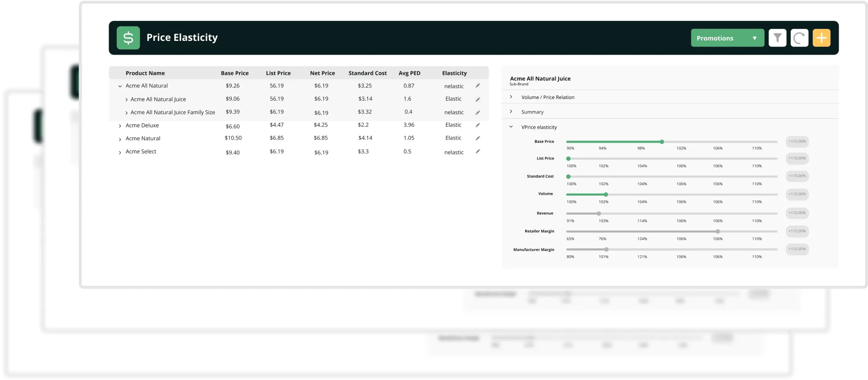
Task: Click pencil for Acme All Natural Juice Family Size
Action: tap(477, 112)
